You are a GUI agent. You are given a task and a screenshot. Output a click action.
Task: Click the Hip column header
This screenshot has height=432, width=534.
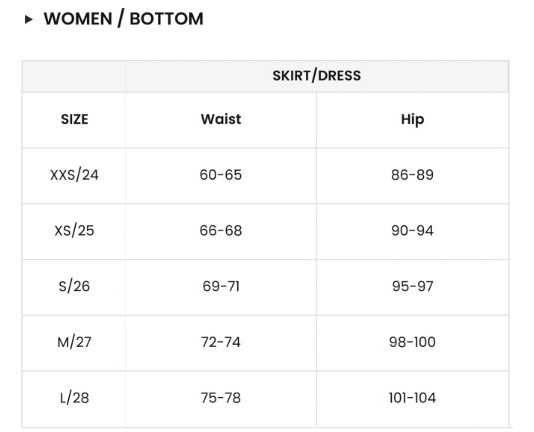412,120
